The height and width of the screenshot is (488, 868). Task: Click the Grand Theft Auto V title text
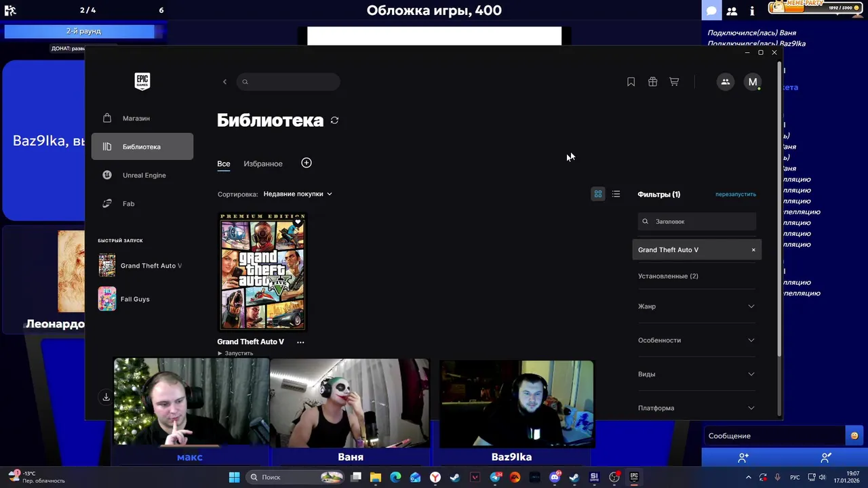(x=250, y=342)
